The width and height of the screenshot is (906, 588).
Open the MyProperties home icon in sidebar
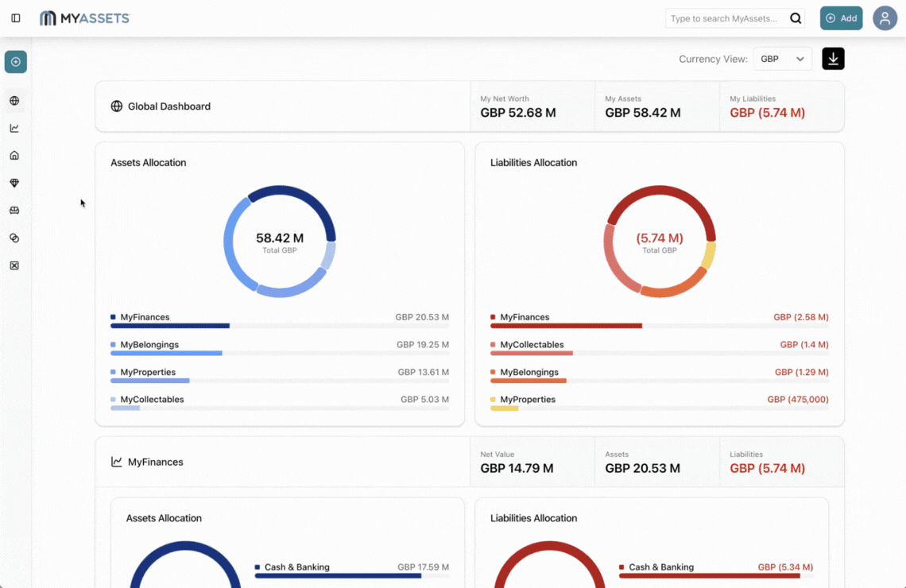point(14,155)
